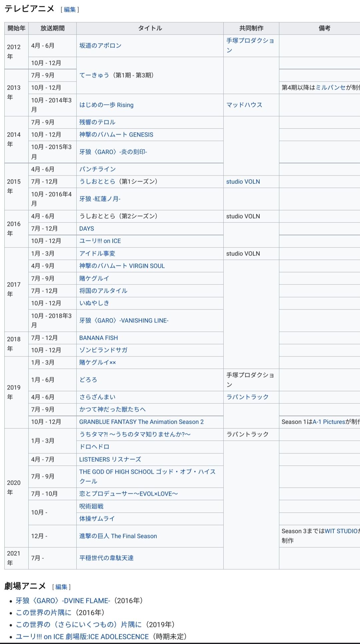Open the うちタマ?! link
The height and width of the screenshot is (644, 360).
135,434
